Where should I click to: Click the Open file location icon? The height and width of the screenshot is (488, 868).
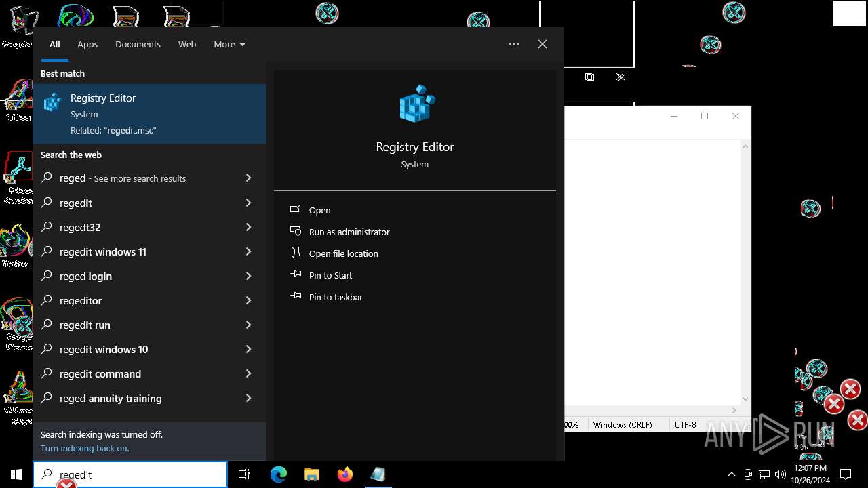(x=296, y=253)
